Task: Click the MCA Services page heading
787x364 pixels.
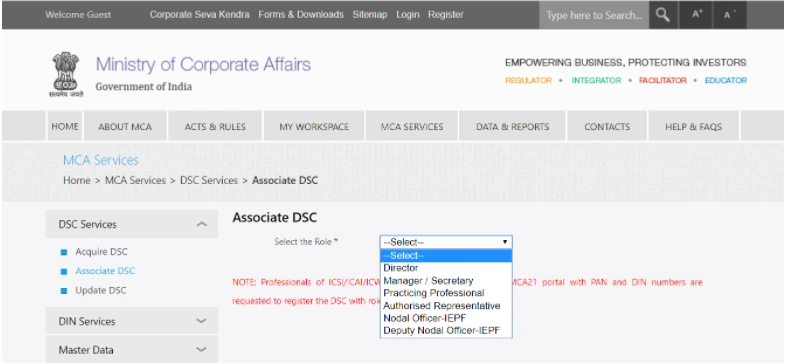Action: tap(101, 161)
